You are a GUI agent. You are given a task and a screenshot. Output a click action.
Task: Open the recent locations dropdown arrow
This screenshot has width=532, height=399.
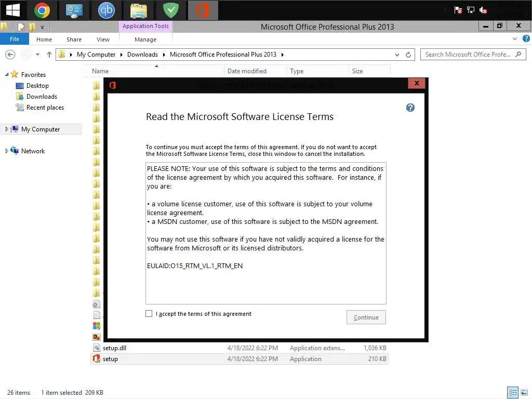click(37, 54)
